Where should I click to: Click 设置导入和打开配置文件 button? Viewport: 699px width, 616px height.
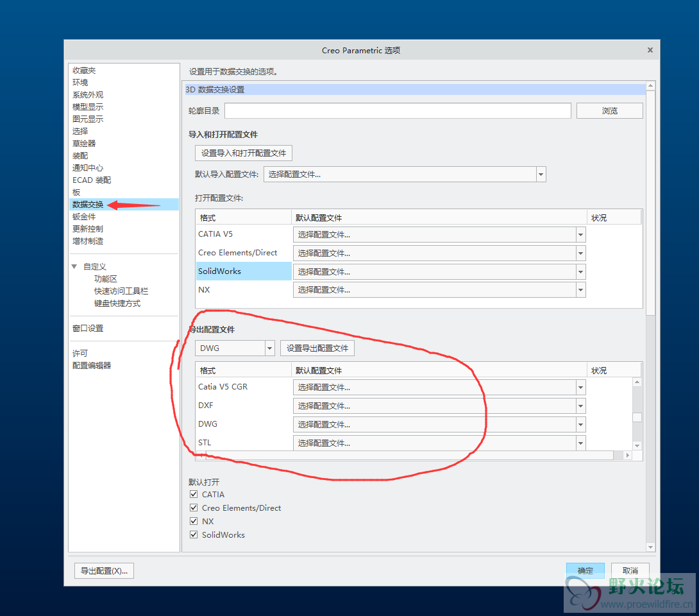[244, 153]
